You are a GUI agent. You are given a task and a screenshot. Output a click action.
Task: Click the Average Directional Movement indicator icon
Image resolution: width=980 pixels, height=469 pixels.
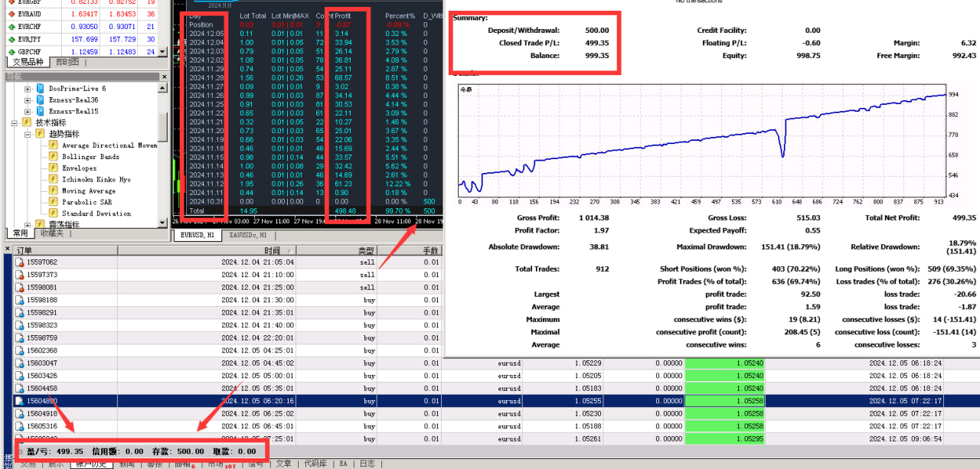point(54,145)
